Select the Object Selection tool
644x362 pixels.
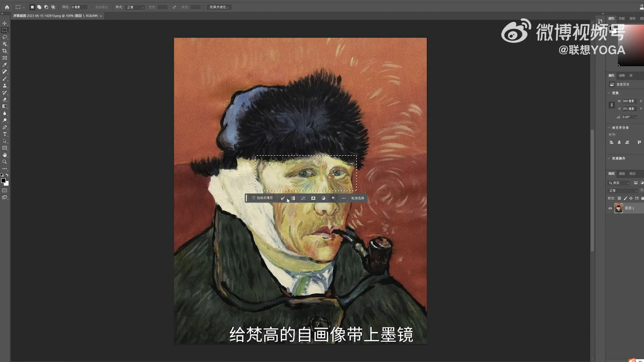coord(5,44)
